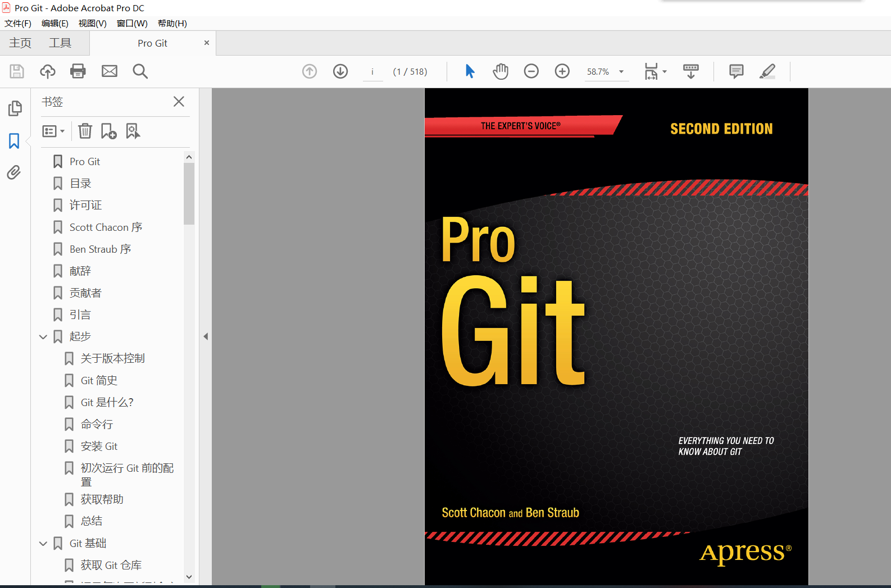The height and width of the screenshot is (588, 891).
Task: Open the 关于版本控制 bookmark
Action: pyautogui.click(x=113, y=358)
